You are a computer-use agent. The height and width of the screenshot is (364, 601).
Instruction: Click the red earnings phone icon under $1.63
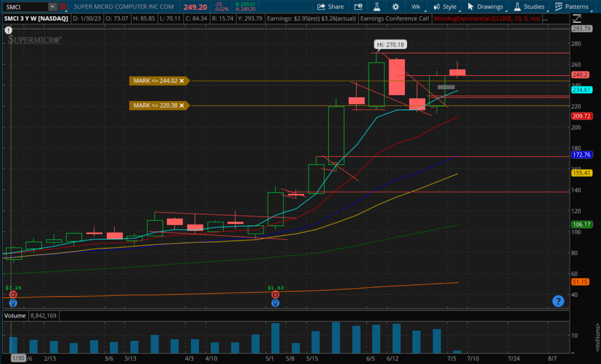click(275, 294)
